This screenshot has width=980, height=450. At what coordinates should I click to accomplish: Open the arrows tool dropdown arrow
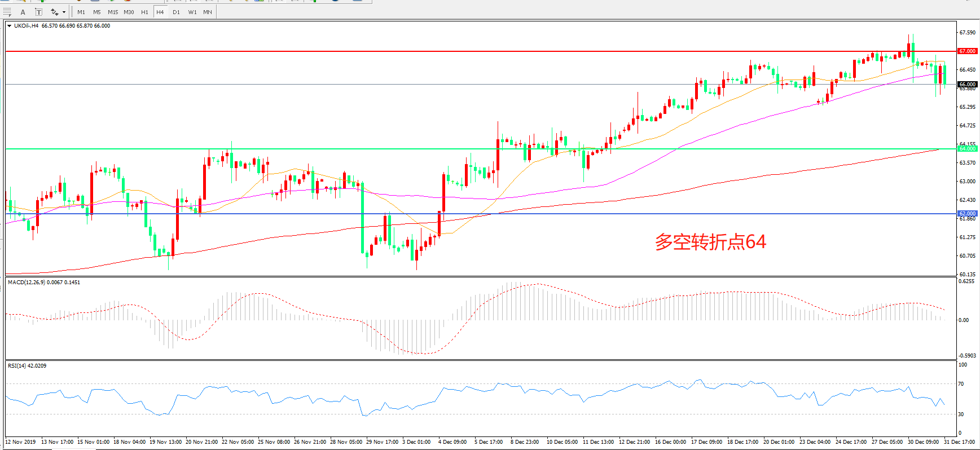click(x=64, y=12)
